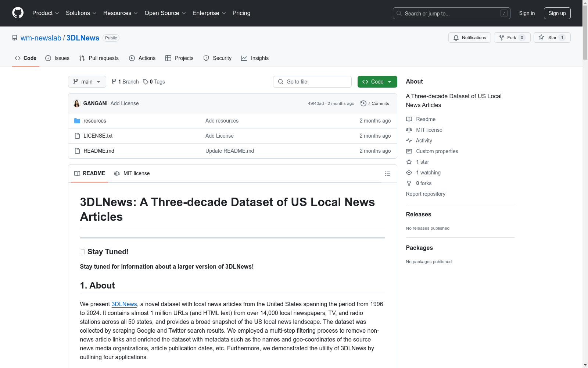The height and width of the screenshot is (368, 588).
Task: View 0 forks link
Action: (419, 183)
